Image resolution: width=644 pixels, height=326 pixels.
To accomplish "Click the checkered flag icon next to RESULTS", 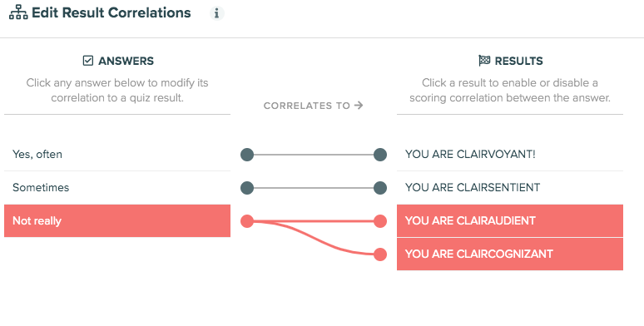I will pos(484,61).
